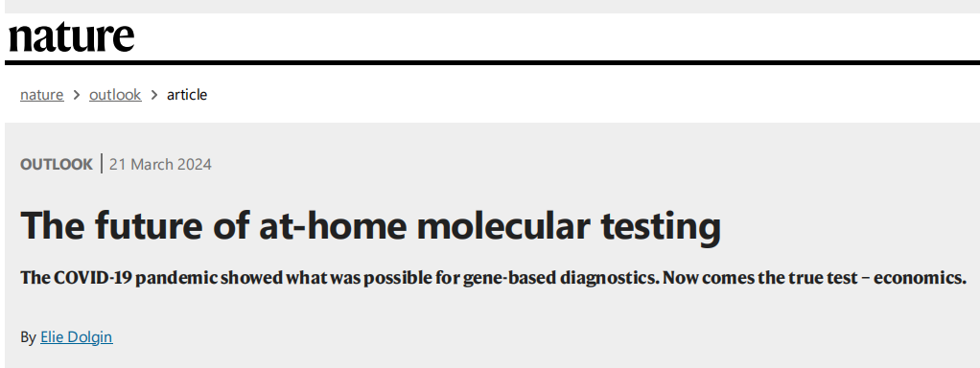Click the word 'future' in the headline
Image resolution: width=980 pixels, height=368 pixels.
point(149,226)
